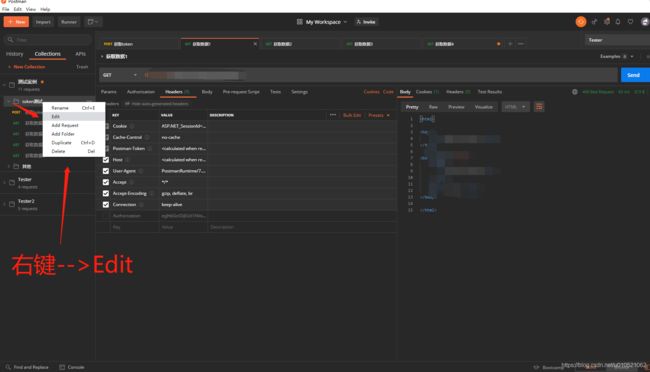
Task: Open column options ellipsis in headers table
Action: (x=333, y=115)
